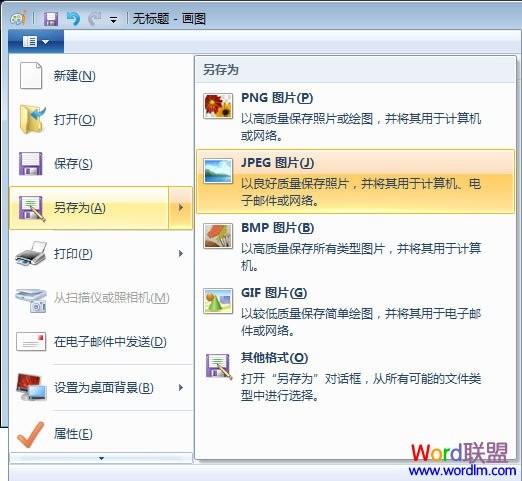The image size is (522, 481).
Task: Choose 在电子邮件中发送(D)
Action: [101, 342]
